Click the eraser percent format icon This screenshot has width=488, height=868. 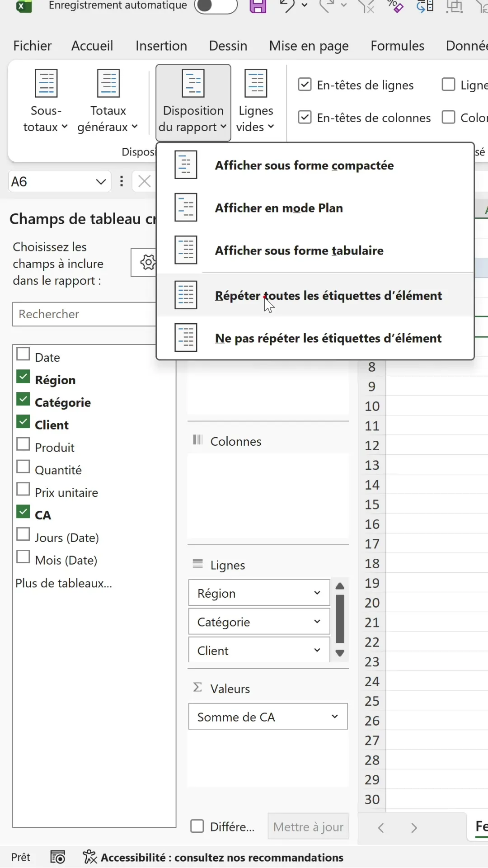click(x=395, y=6)
